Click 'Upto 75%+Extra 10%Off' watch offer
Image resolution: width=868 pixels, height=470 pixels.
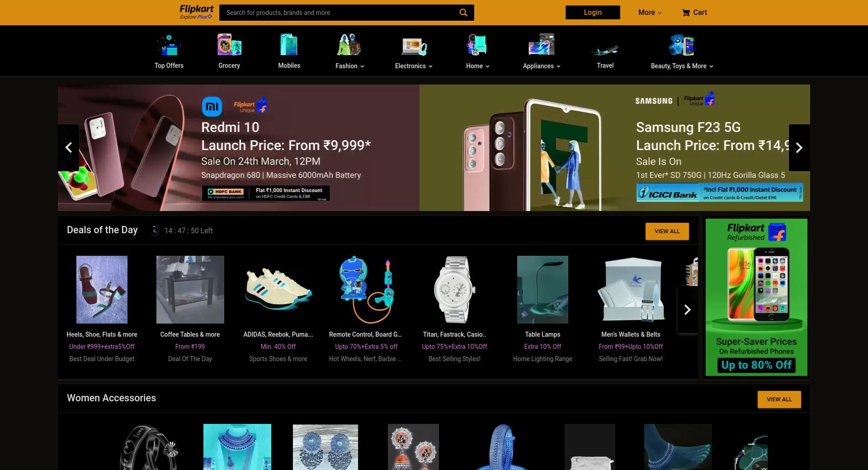click(x=454, y=347)
